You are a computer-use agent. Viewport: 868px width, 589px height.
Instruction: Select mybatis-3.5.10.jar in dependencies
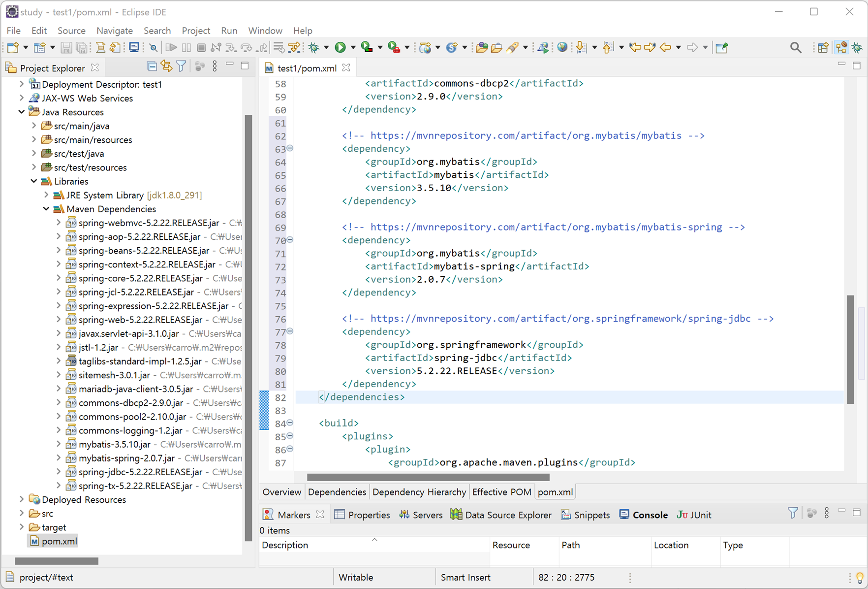[115, 444]
